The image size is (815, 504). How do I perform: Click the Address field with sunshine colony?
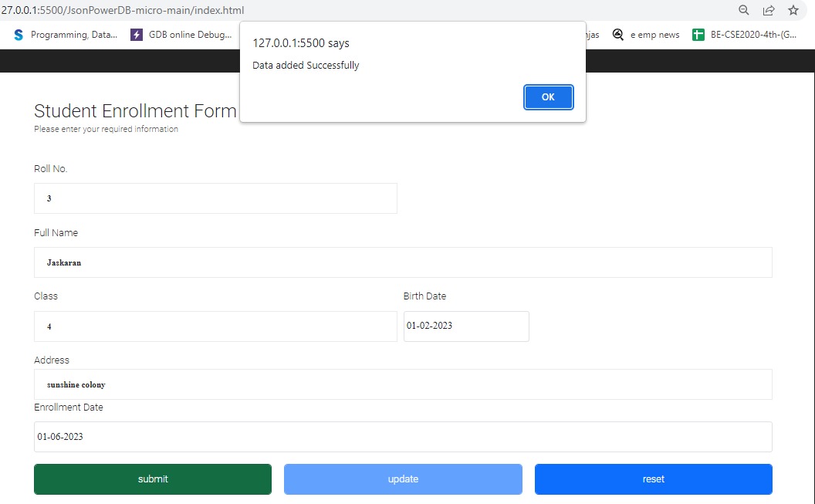coord(403,384)
